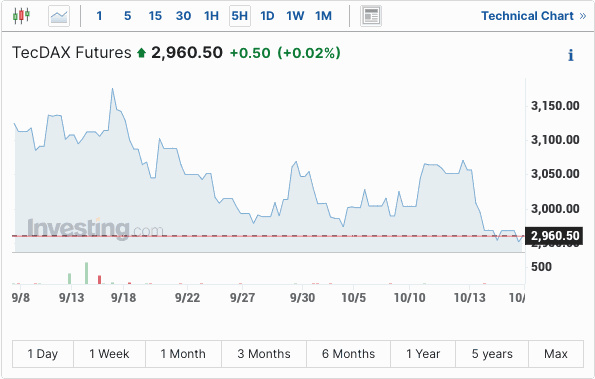Click the 3,150.00 axis label
595x379 pixels.
[x=555, y=105]
